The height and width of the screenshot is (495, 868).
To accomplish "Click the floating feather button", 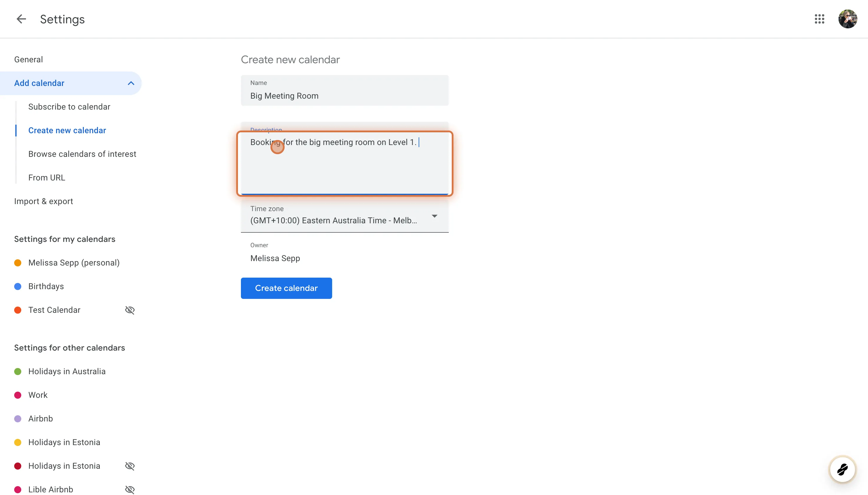I will tap(842, 470).
